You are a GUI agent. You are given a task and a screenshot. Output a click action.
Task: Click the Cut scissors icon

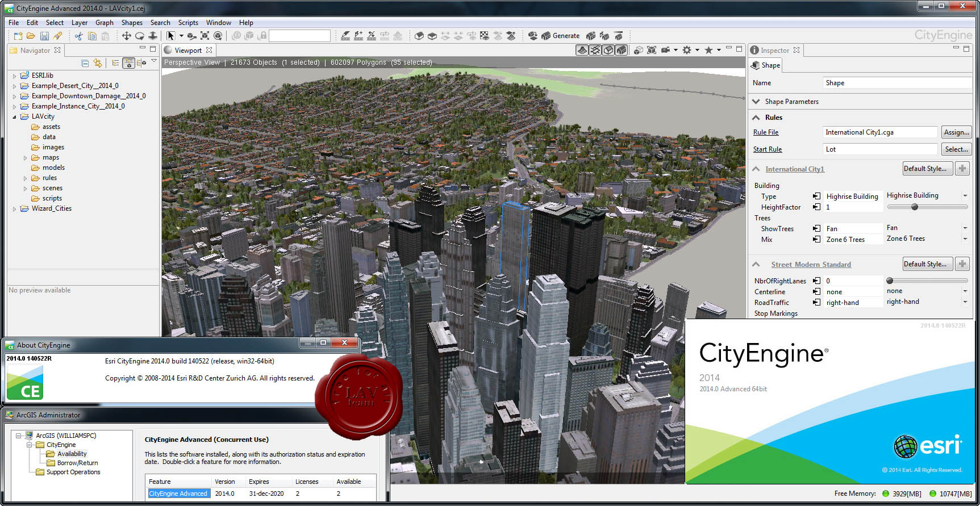78,36
